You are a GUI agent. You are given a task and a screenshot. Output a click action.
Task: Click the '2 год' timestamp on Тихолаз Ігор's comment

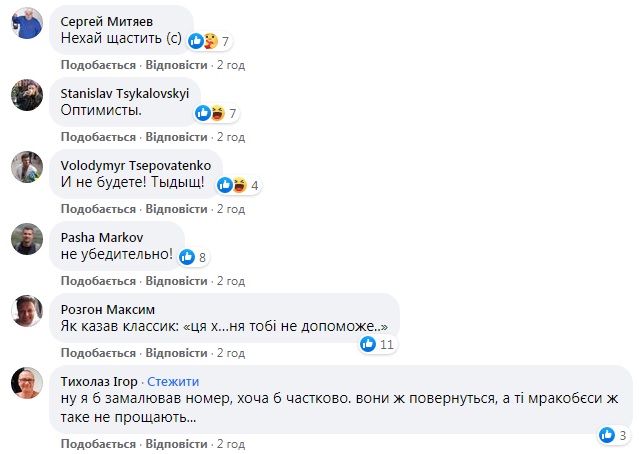[x=229, y=442]
